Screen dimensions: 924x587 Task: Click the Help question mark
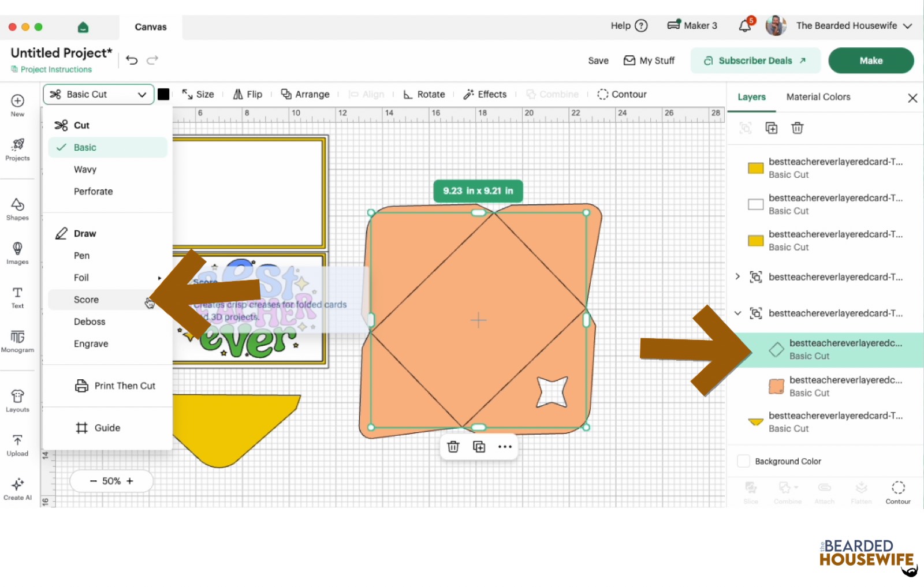click(641, 25)
